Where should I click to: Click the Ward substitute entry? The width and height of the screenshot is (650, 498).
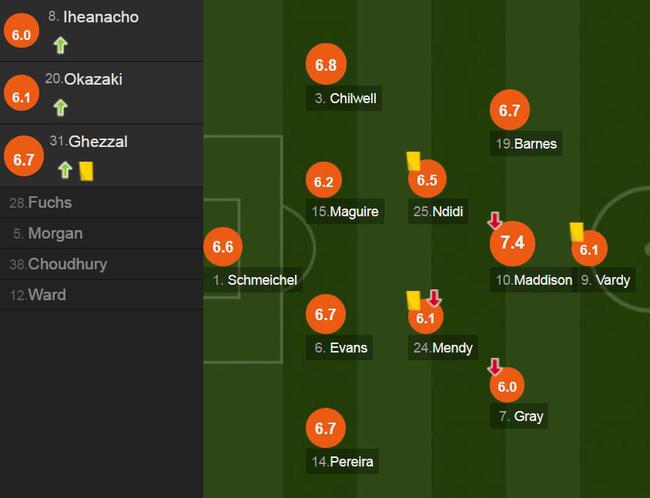[102, 294]
